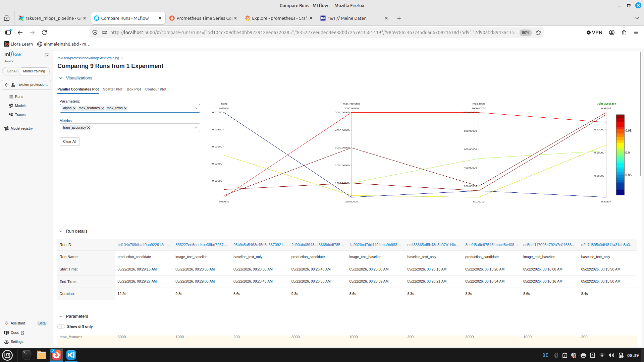Image resolution: width=644 pixels, height=362 pixels.
Task: Launch Terminal from the taskbar
Action: click(x=26, y=355)
